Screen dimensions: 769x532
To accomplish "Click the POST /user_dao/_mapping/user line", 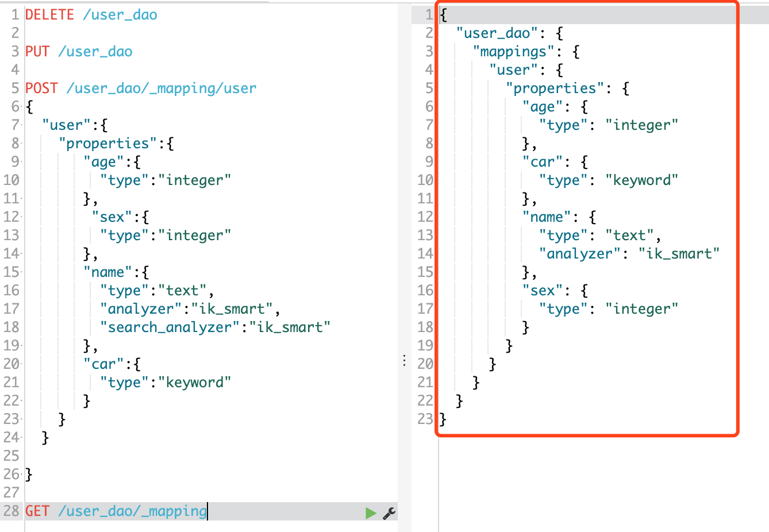I will point(141,88).
